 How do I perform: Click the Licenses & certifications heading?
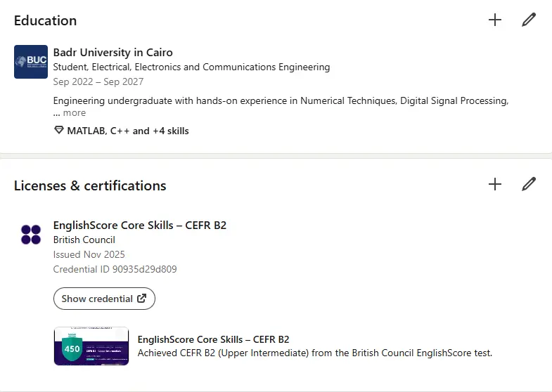(90, 186)
